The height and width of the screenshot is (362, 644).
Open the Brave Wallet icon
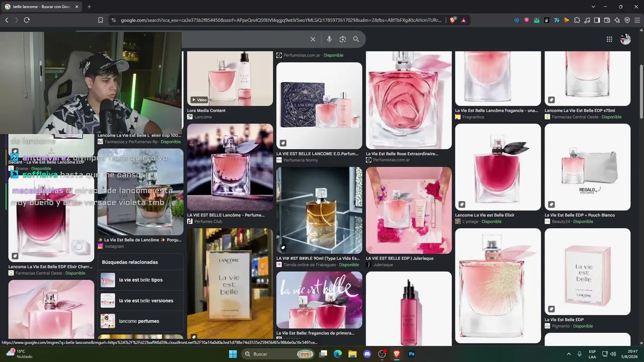pos(607,20)
